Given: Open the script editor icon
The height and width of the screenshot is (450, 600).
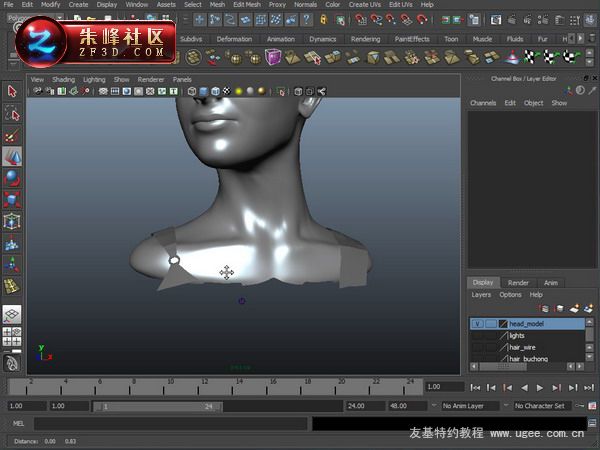Looking at the screenshot, I should click(x=592, y=423).
